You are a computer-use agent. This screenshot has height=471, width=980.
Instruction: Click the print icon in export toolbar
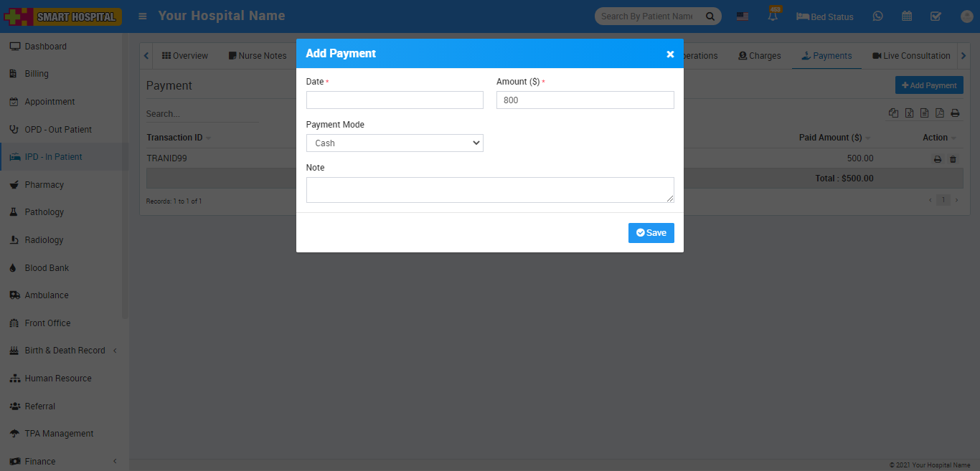(955, 113)
